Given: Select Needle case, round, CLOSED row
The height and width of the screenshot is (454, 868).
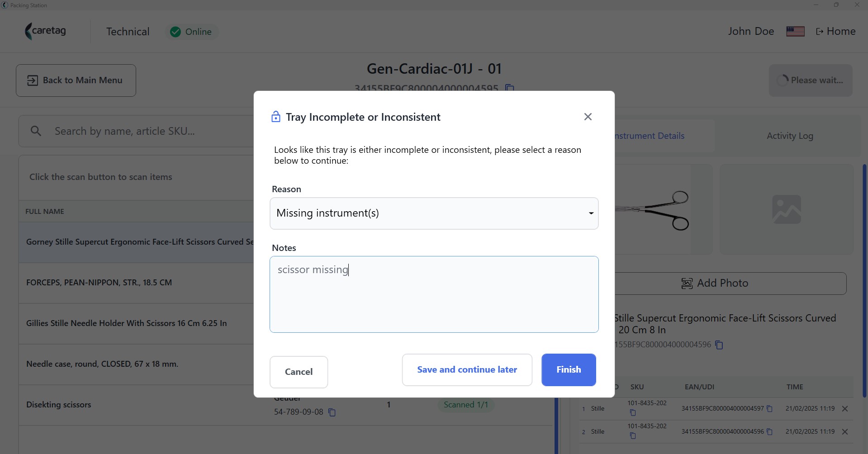Looking at the screenshot, I should coord(136,364).
